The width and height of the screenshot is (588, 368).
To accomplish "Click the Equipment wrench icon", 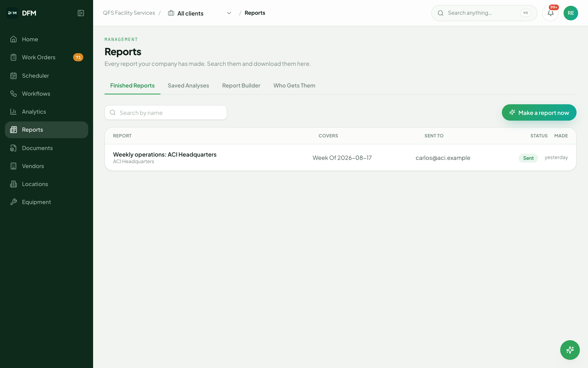I will coord(14,202).
